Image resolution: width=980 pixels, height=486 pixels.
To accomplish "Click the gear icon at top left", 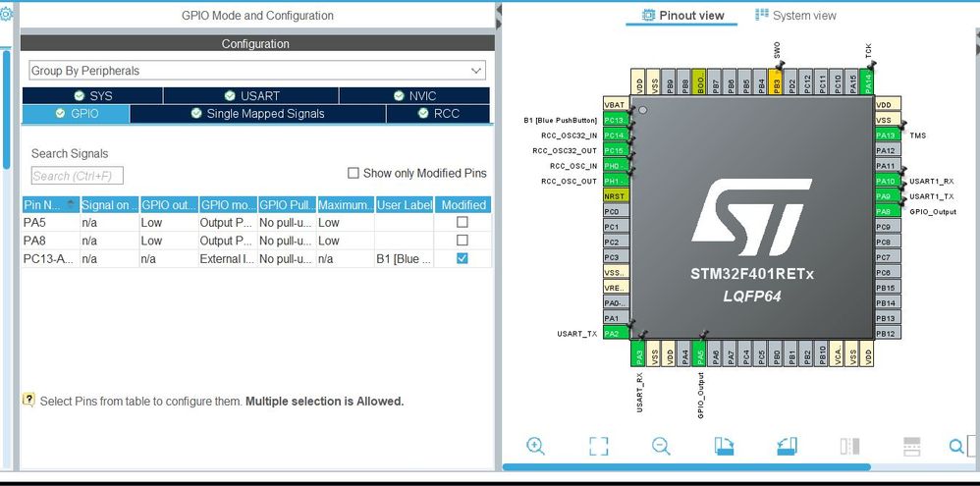I will [6, 14].
